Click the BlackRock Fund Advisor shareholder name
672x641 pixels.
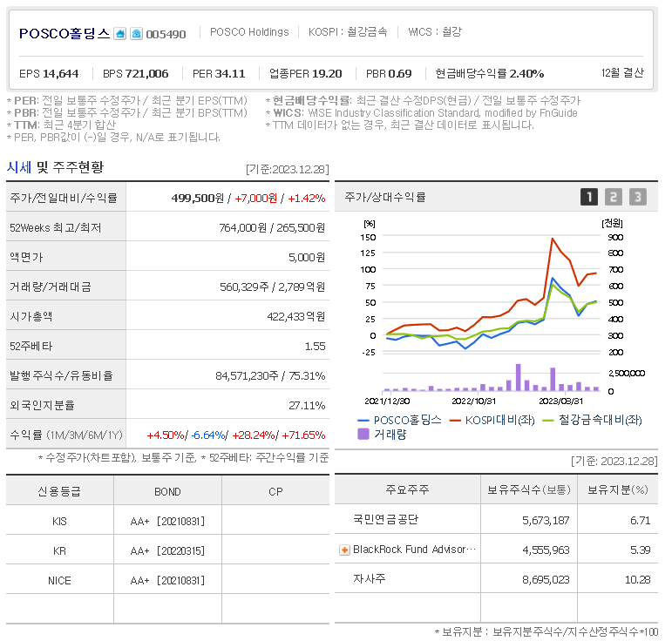tap(414, 550)
